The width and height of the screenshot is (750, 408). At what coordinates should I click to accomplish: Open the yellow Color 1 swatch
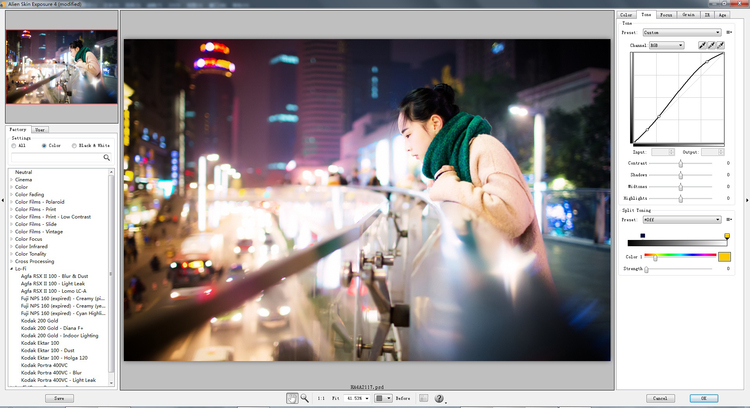point(724,257)
